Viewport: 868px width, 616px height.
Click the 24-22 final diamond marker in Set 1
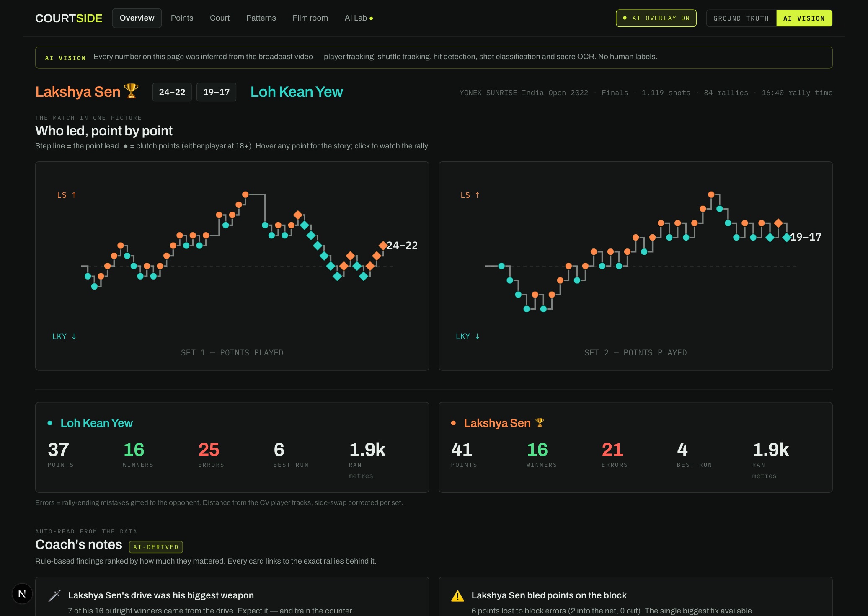383,246
